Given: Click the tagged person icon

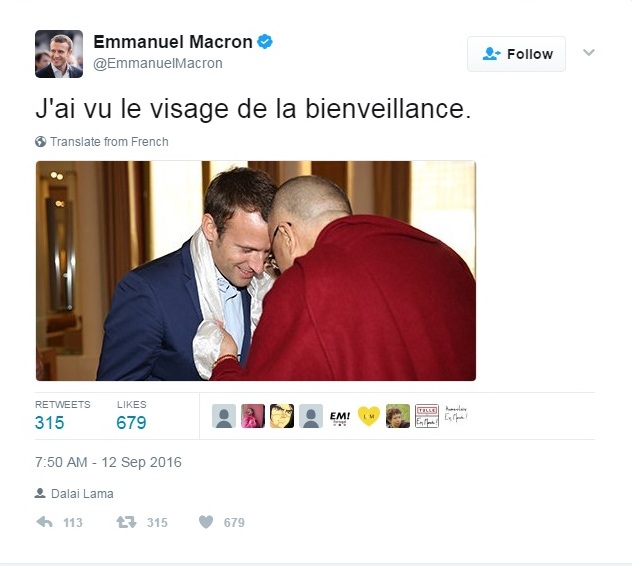Looking at the screenshot, I should (40, 493).
